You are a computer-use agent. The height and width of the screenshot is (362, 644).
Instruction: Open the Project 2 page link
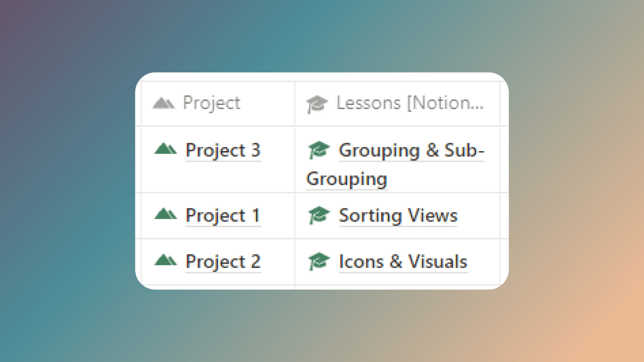click(x=223, y=261)
